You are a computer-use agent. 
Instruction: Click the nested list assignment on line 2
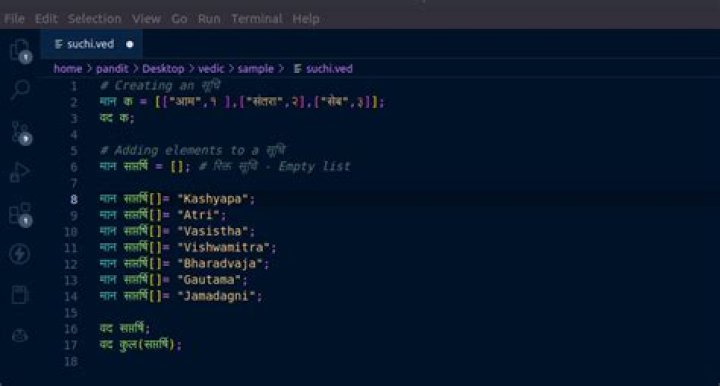pyautogui.click(x=242, y=102)
